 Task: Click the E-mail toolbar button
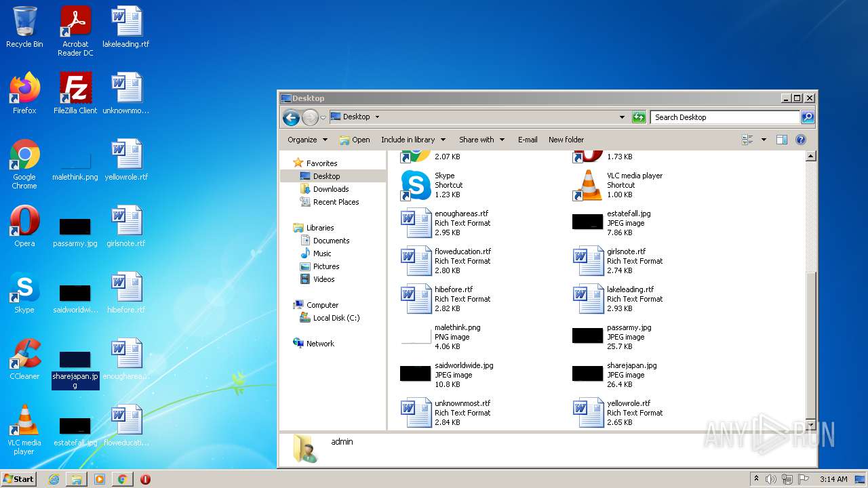tap(528, 140)
